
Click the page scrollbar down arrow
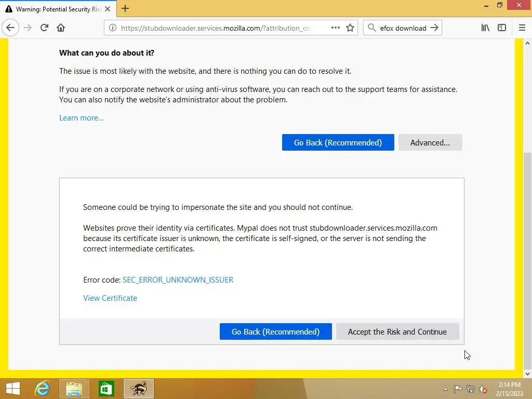tap(527, 374)
